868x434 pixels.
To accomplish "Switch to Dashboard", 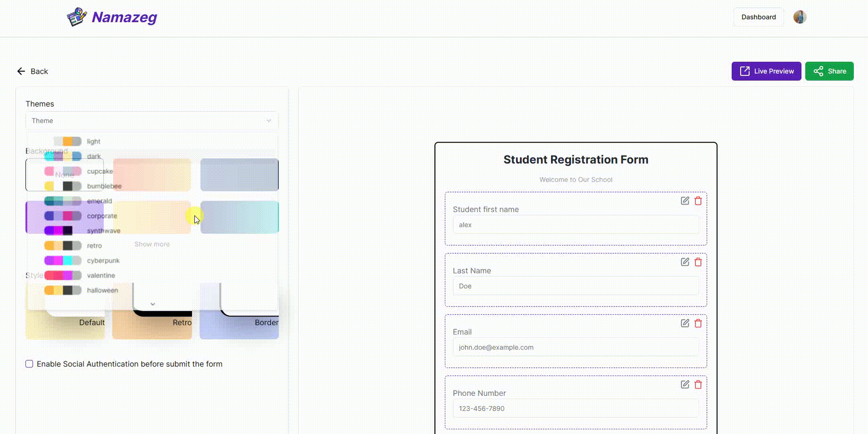I will 758,17.
